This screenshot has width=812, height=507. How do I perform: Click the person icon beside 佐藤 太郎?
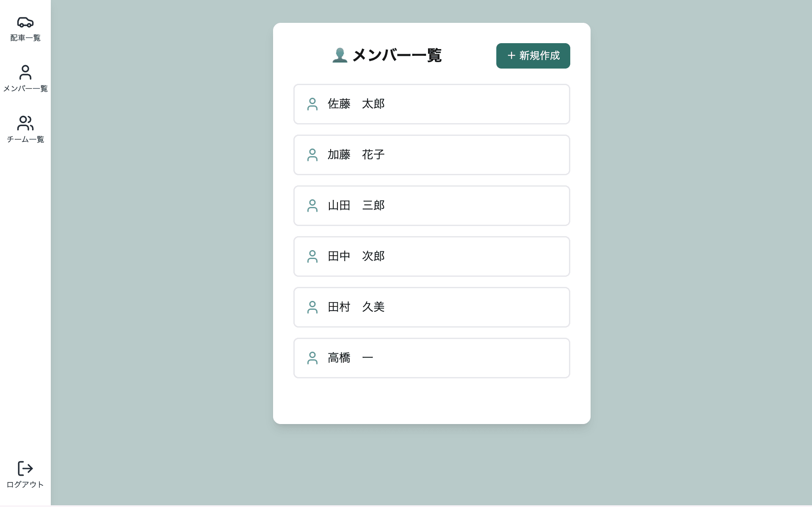(312, 104)
